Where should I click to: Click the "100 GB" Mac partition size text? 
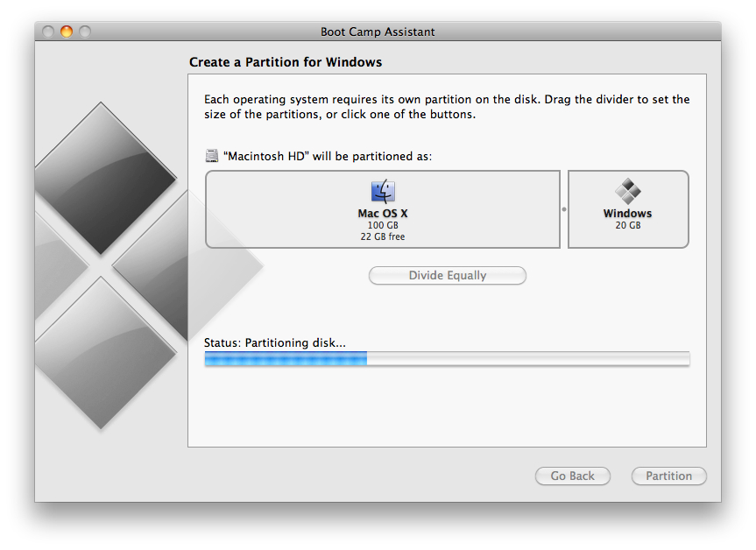click(x=383, y=225)
